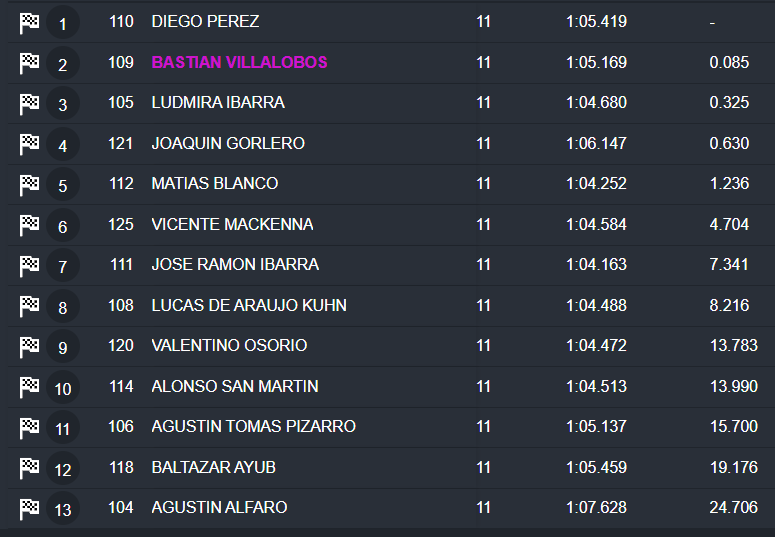Click the position 7 badge
Viewport: 775px width, 537px height.
63,267
